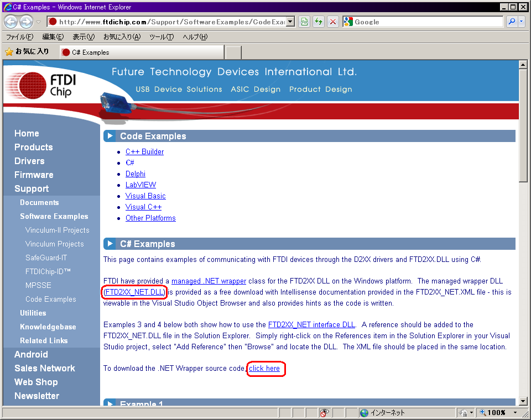Open Knowledgebase in the sidebar
This screenshot has height=420, width=531.
click(x=48, y=327)
